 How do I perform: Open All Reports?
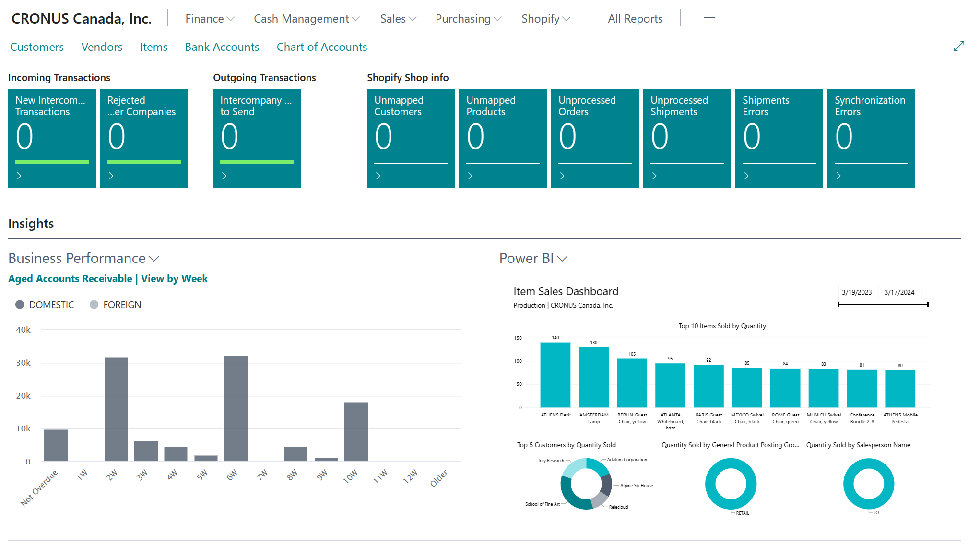(x=635, y=19)
